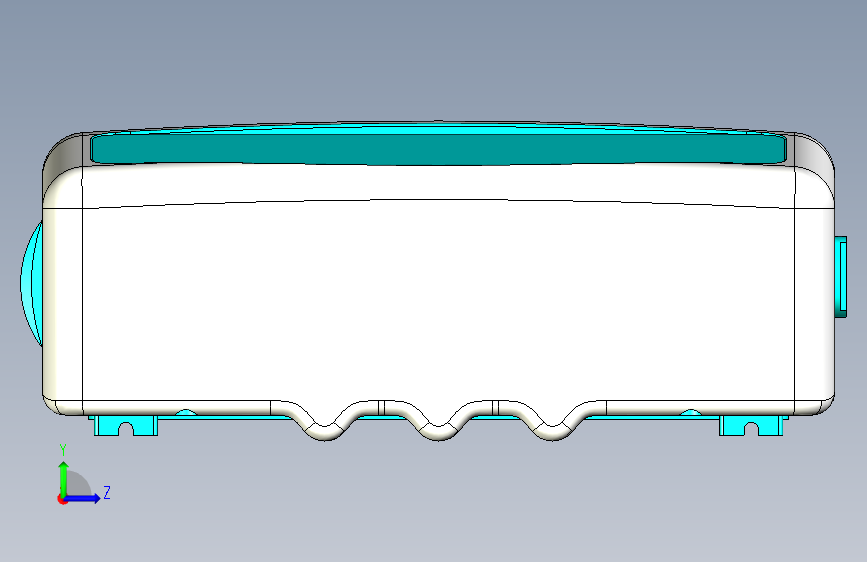Click the right wavy cable groove

click(x=552, y=427)
